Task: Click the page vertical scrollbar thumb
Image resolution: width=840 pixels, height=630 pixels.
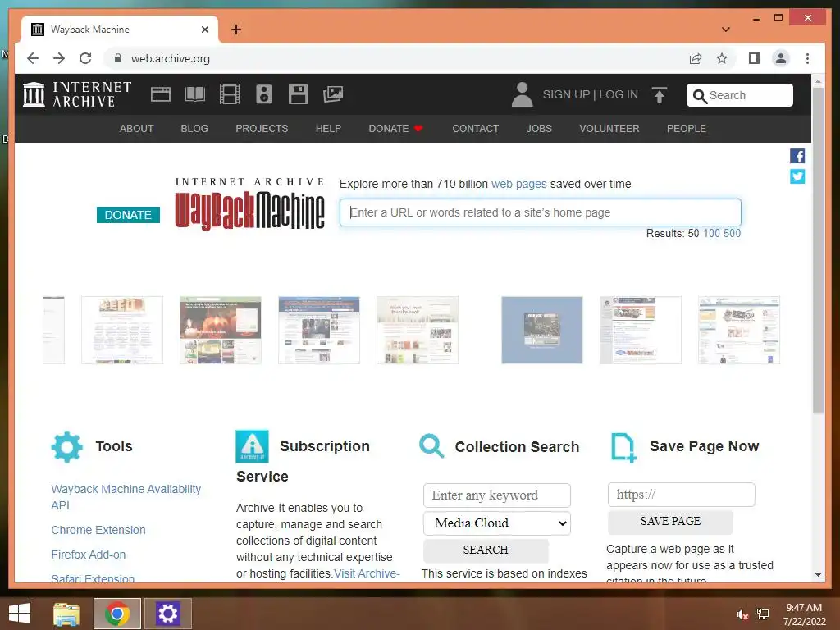Action: pos(818,249)
